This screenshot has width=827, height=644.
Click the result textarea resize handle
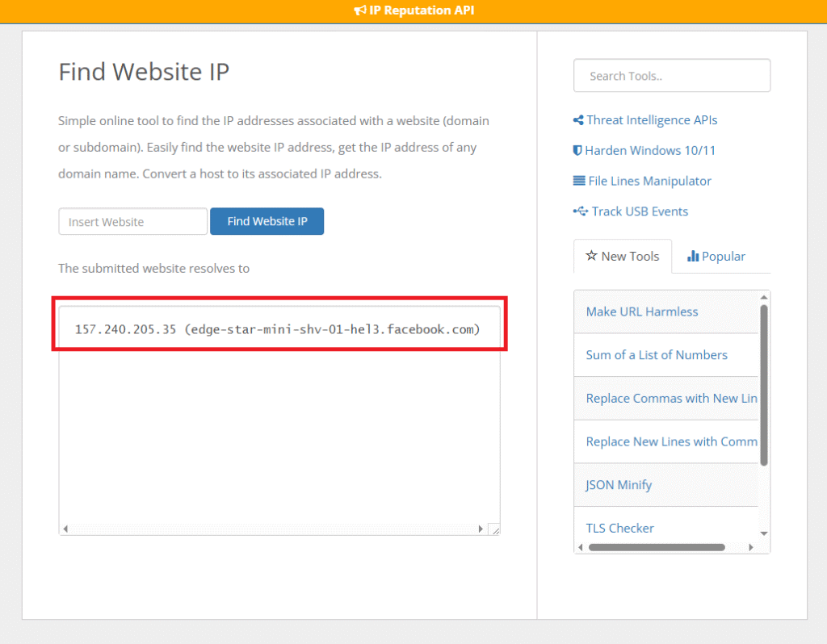(494, 529)
